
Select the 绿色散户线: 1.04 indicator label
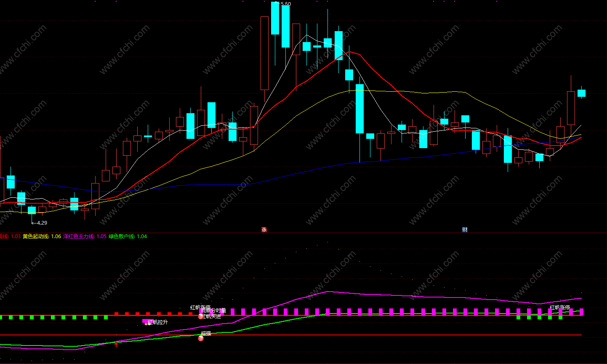[x=128, y=236]
